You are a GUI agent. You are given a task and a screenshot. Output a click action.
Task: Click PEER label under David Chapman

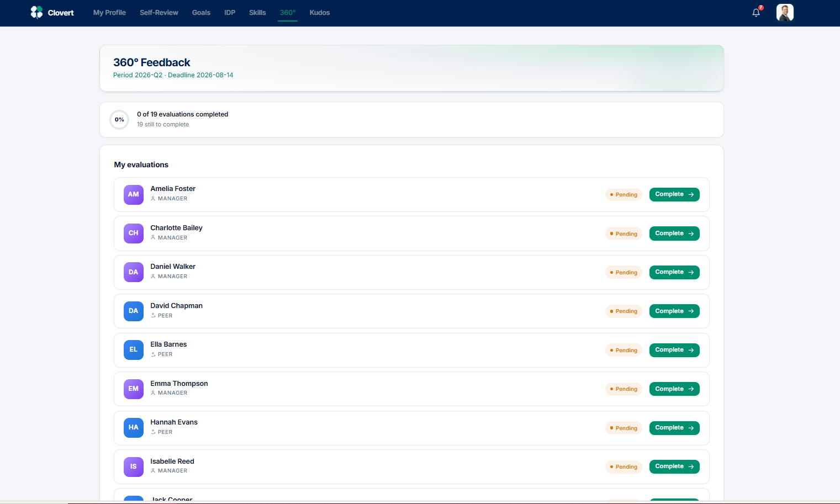tap(165, 316)
